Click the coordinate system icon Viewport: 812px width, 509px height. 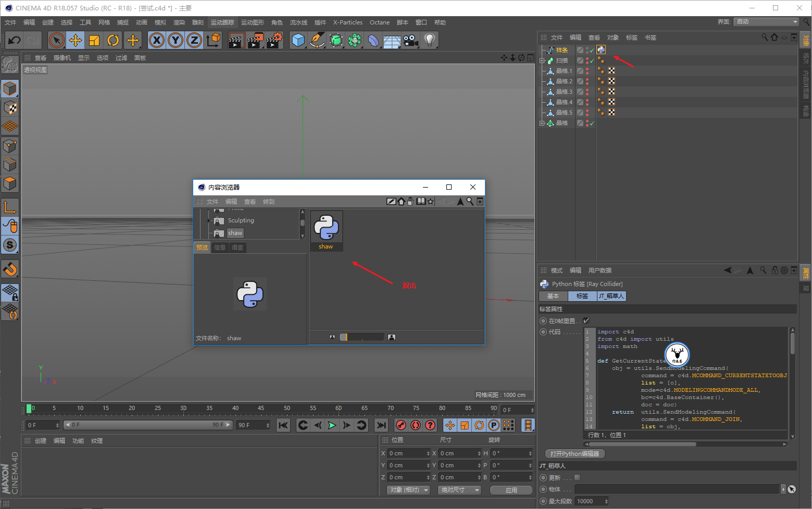click(x=213, y=40)
